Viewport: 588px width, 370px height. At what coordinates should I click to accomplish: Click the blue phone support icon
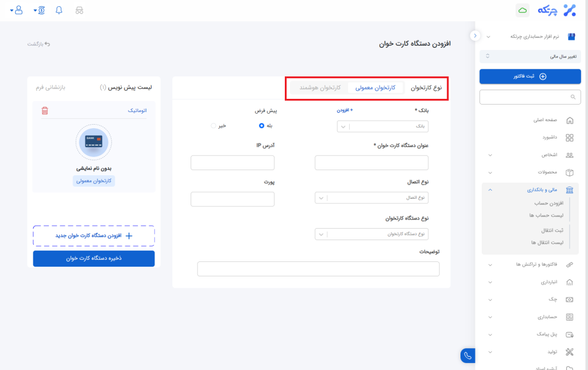(x=468, y=356)
